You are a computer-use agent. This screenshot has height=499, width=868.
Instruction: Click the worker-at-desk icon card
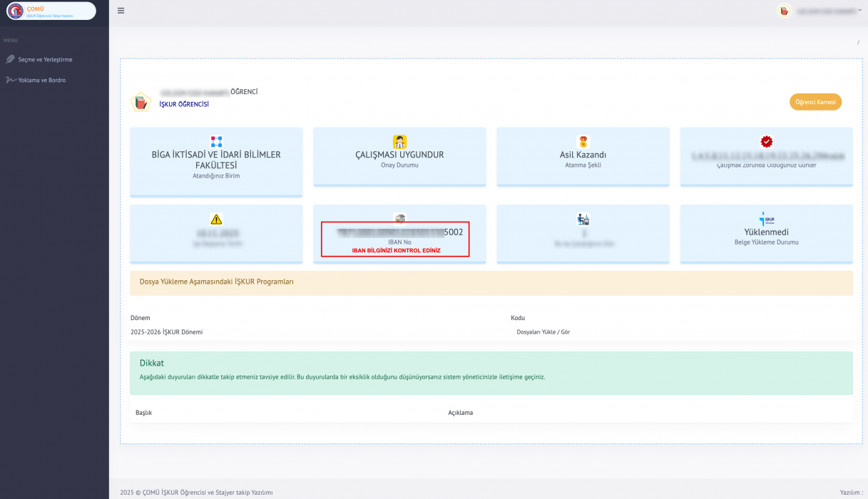tap(583, 219)
